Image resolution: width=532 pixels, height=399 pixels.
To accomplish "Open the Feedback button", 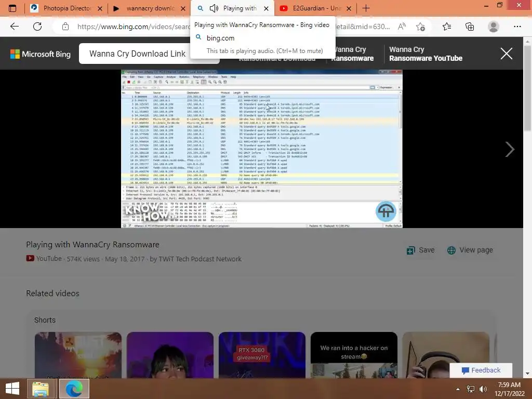I will tap(481, 370).
